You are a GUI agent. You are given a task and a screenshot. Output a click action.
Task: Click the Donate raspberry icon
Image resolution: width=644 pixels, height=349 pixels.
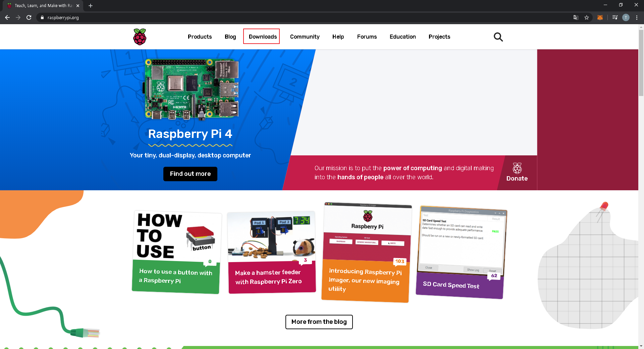pos(517,168)
